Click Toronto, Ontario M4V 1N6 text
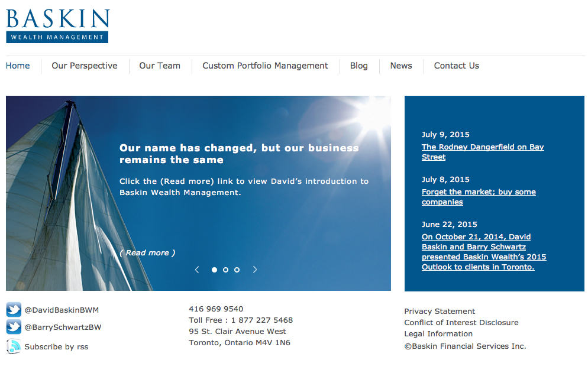This screenshot has width=588, height=373. [x=240, y=343]
